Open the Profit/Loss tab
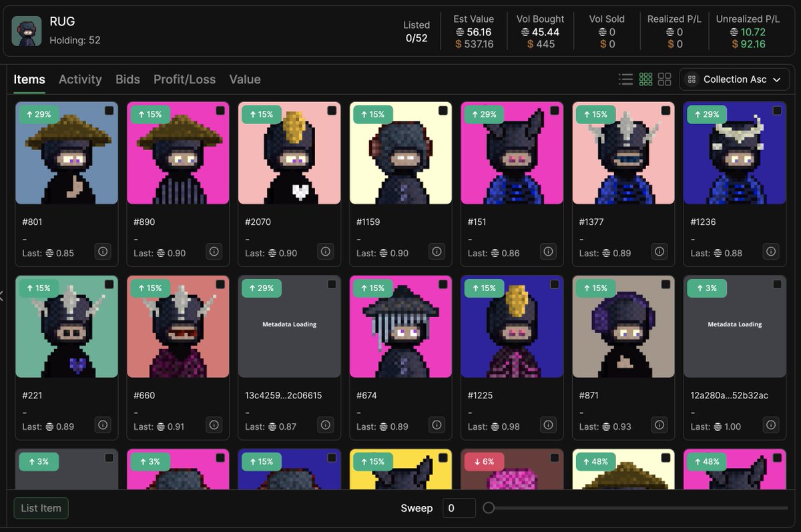Viewport: 801px width, 532px height. [184, 79]
